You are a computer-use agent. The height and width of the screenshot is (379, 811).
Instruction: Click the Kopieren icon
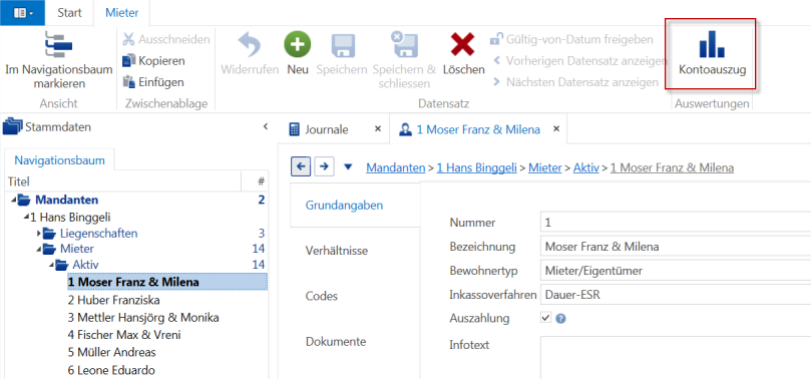coord(129,61)
